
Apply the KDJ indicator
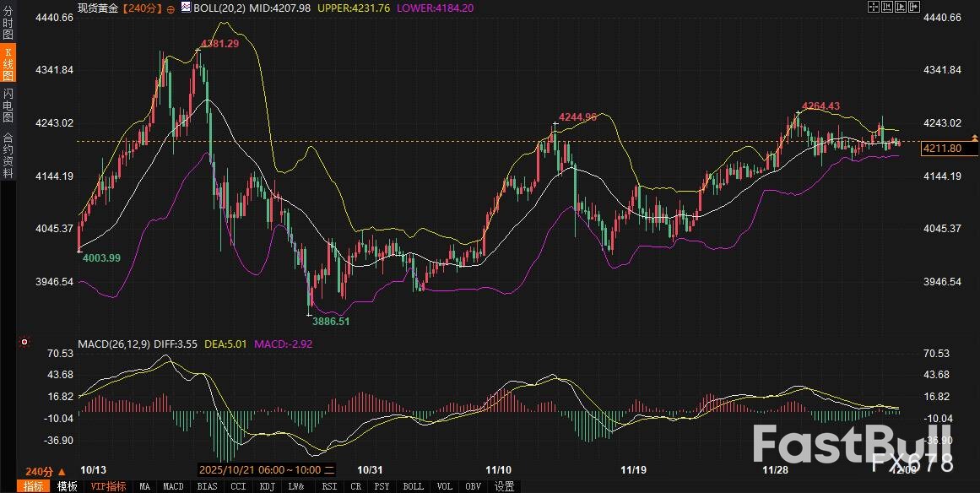click(x=267, y=486)
